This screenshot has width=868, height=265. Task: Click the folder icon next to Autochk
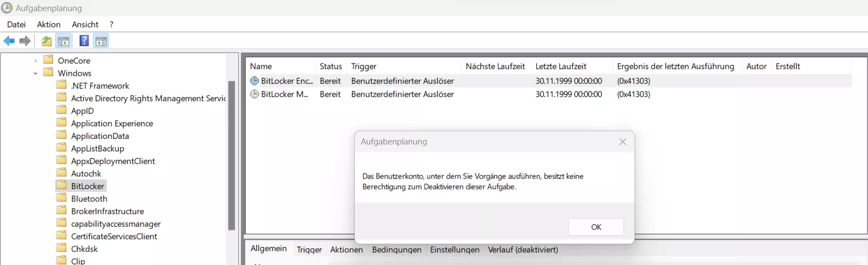[x=61, y=174]
